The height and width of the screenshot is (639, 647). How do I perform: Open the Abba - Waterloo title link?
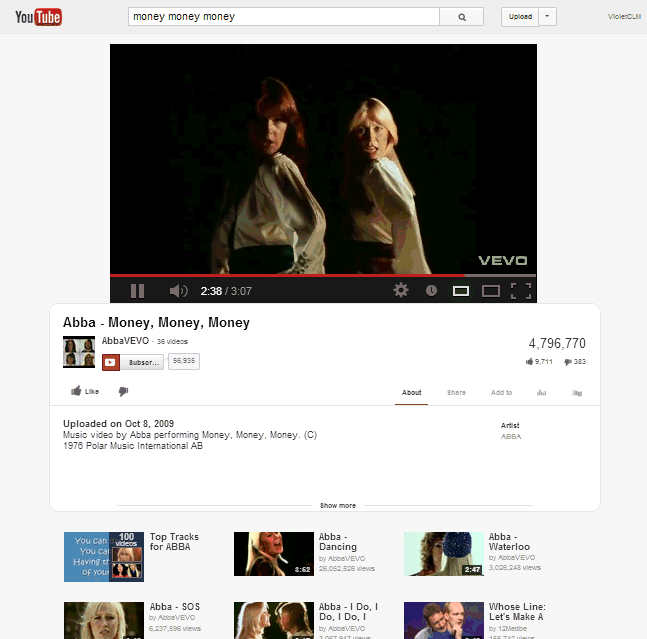pyautogui.click(x=509, y=542)
